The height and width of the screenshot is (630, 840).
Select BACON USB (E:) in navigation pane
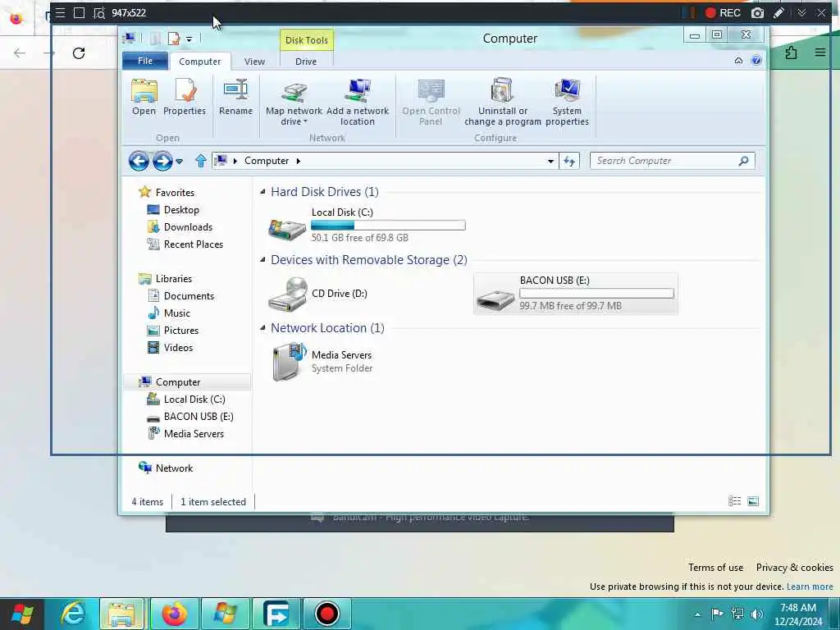(199, 416)
